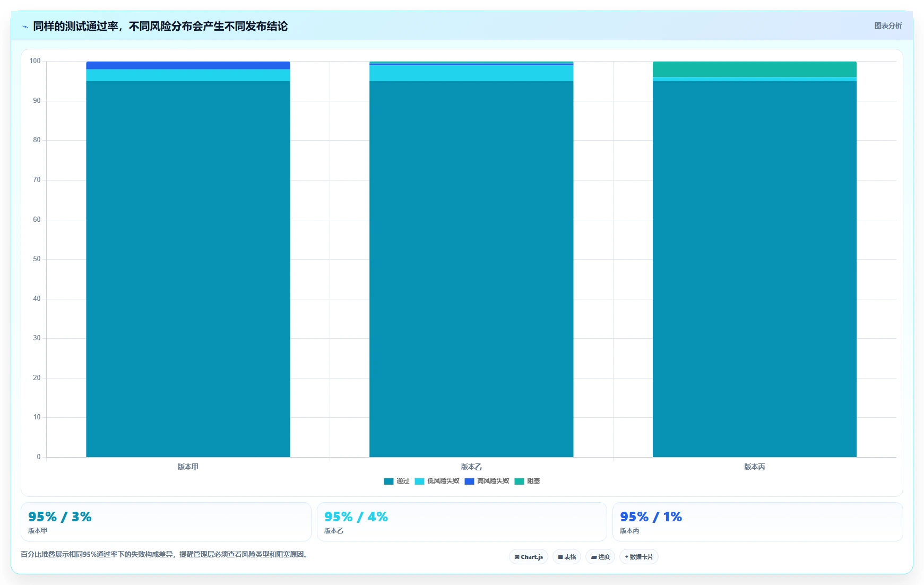Click the y-axis value 50

tap(37, 259)
